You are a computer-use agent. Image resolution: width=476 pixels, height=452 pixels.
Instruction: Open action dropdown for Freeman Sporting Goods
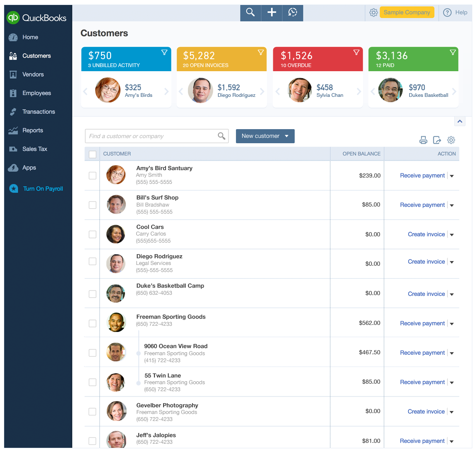click(452, 324)
